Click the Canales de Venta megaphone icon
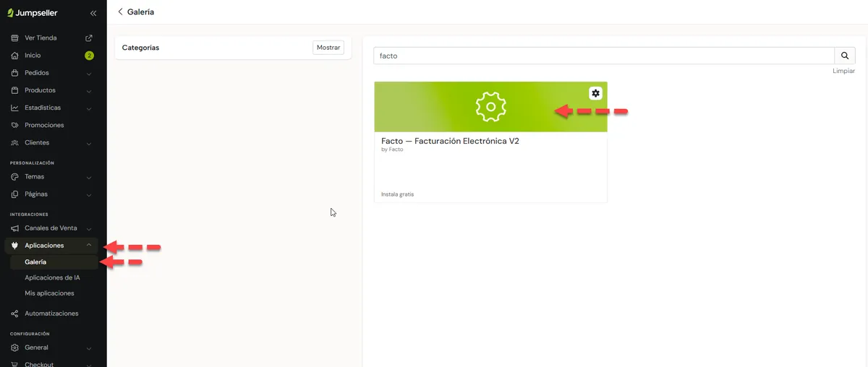868x367 pixels. point(14,228)
